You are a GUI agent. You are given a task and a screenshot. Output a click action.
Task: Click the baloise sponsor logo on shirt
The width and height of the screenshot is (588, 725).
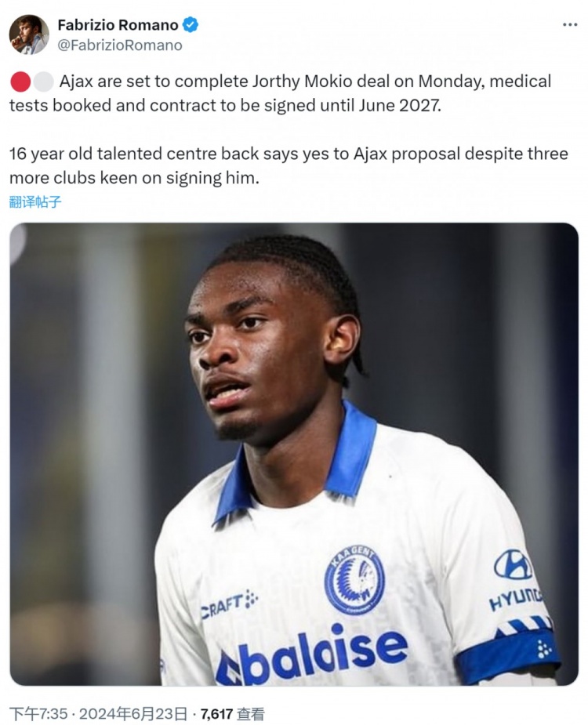(x=311, y=656)
